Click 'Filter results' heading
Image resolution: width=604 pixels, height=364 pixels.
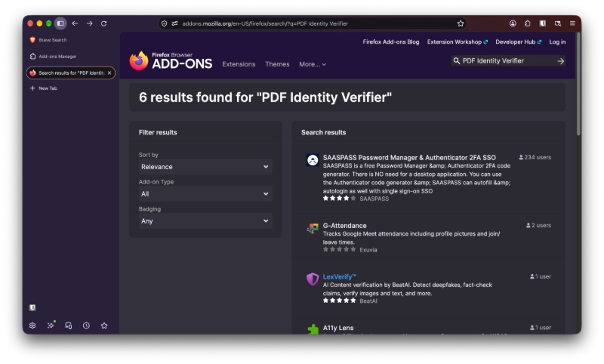158,132
